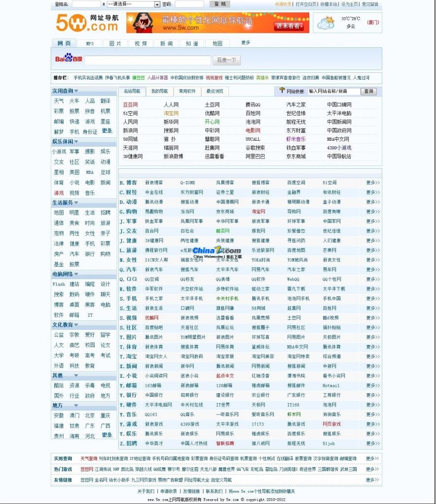Collapse the 实用查询 sidebar section
The image size is (436, 504).
[x=76, y=91]
